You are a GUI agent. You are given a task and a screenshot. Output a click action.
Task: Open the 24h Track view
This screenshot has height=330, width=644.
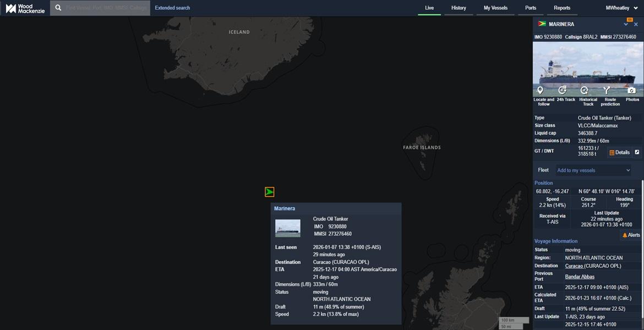point(563,91)
